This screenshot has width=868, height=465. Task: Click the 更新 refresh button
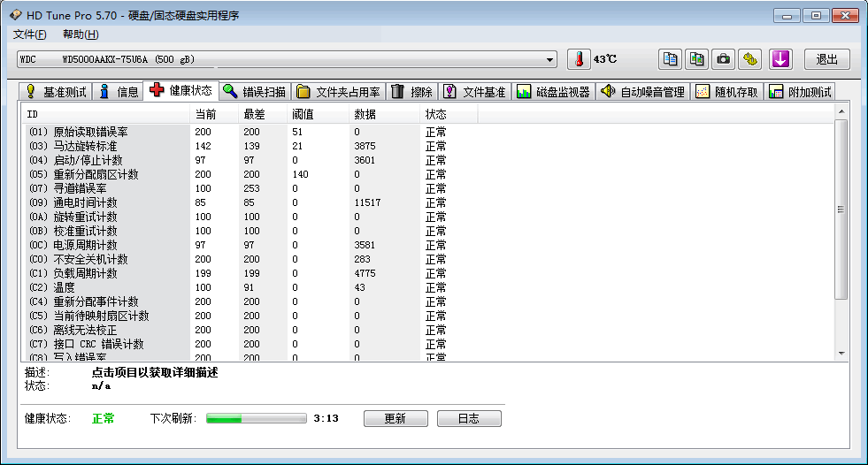click(x=395, y=419)
